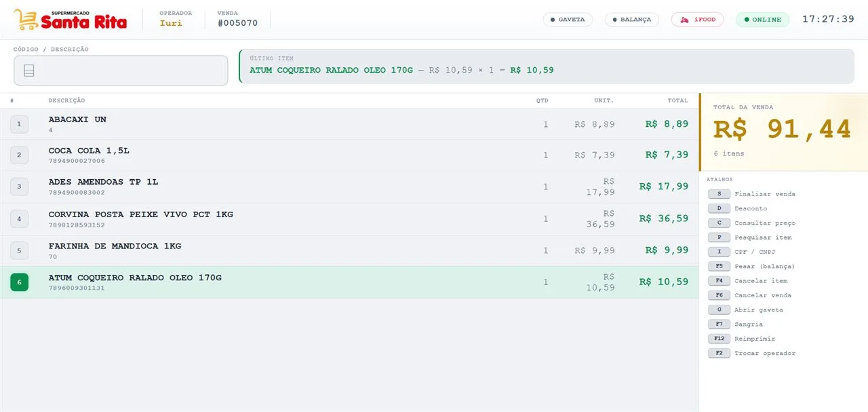Image resolution: width=868 pixels, height=412 pixels.
Task: Select the green number 6 badge for Atum
Action: 19,282
